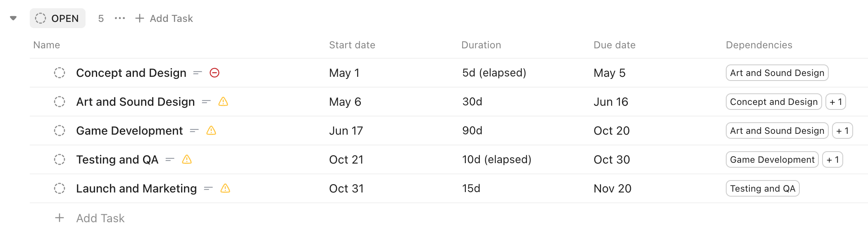Open the subtask lines icon for Concept and Design

(198, 73)
